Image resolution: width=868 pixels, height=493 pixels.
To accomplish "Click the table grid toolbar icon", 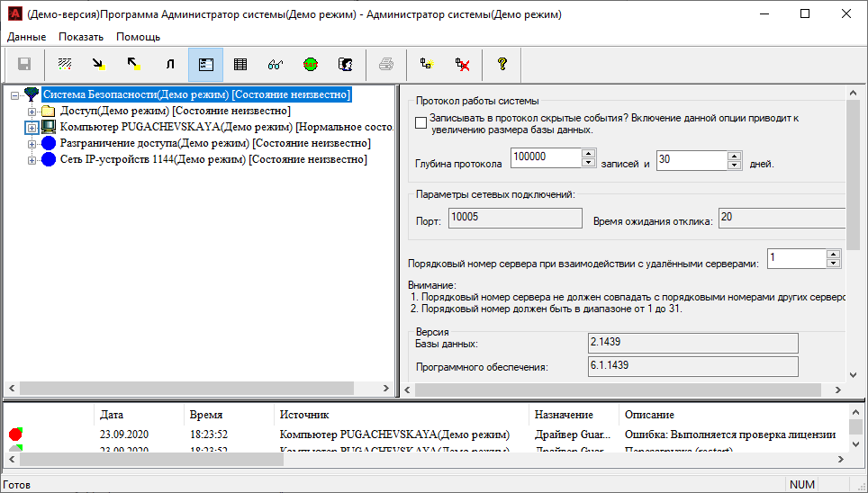I will pos(240,64).
